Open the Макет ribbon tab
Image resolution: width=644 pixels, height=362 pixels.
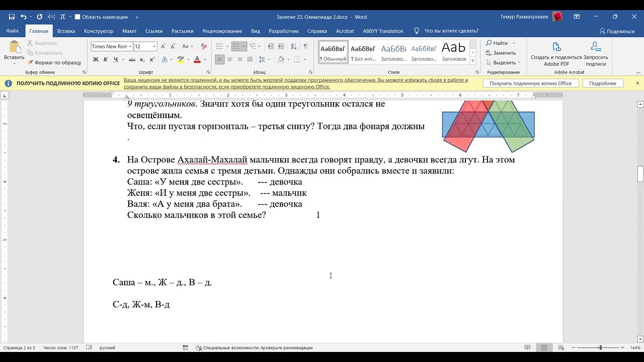[129, 31]
